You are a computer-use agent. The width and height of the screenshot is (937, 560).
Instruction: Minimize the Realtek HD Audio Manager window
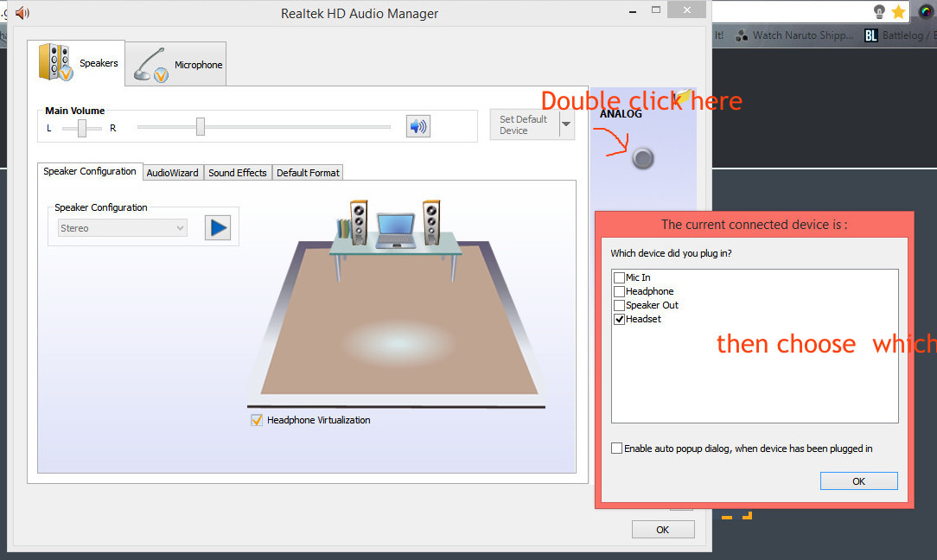pos(632,10)
